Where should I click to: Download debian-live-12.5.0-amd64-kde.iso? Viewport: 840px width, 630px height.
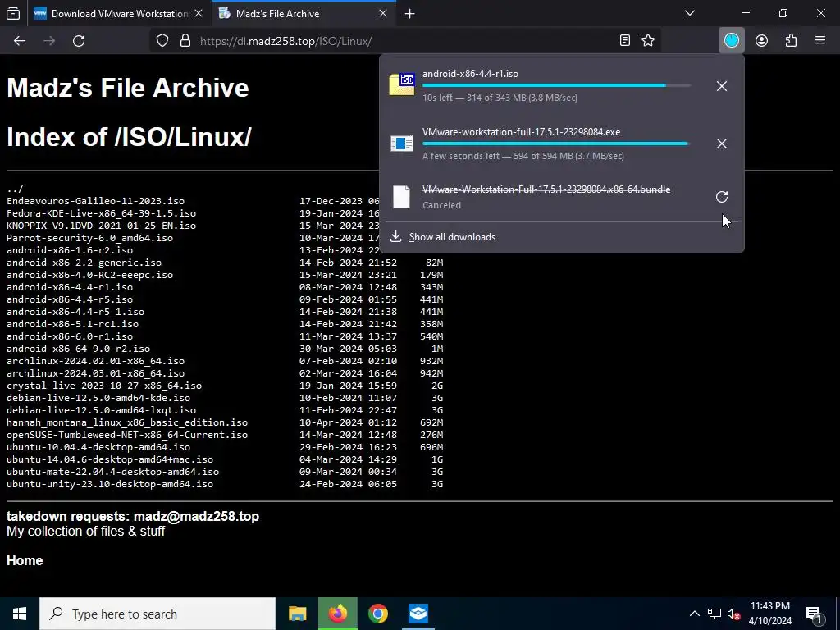point(98,398)
